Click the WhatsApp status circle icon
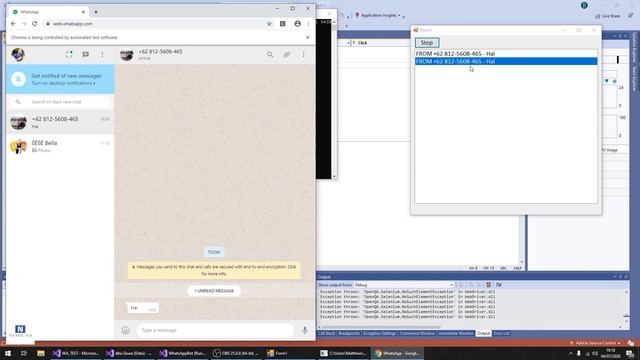 [x=69, y=54]
